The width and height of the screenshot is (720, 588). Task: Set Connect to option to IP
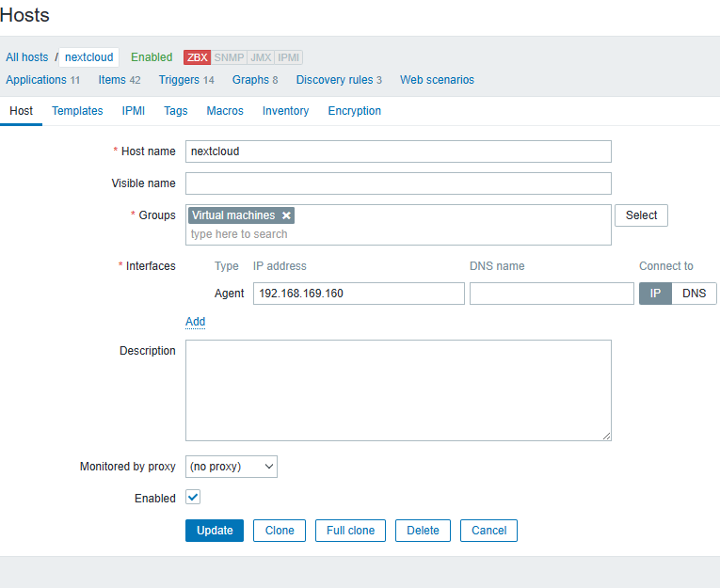(x=655, y=294)
